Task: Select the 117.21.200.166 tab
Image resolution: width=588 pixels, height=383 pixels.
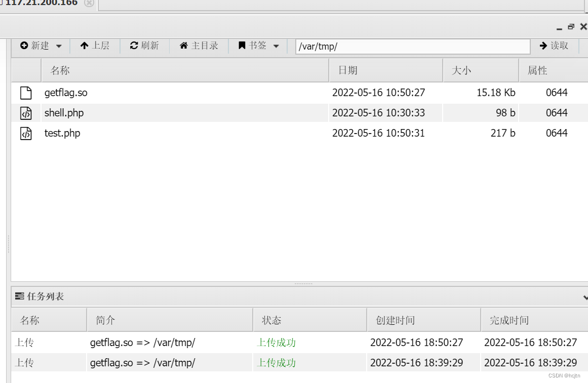Action: coord(41,3)
